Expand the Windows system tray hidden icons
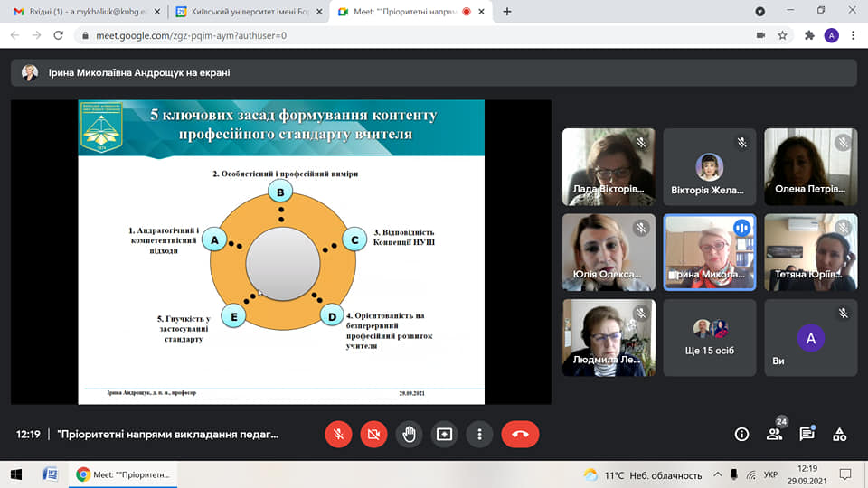 718,474
